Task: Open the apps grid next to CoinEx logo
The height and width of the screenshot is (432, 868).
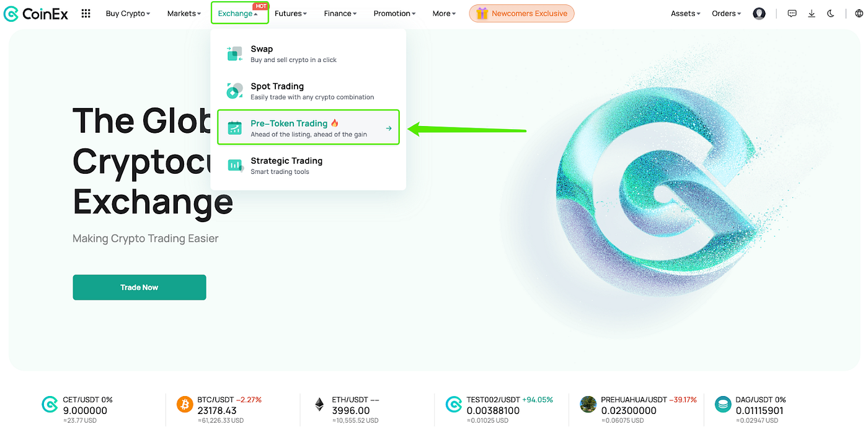Action: pyautogui.click(x=86, y=12)
